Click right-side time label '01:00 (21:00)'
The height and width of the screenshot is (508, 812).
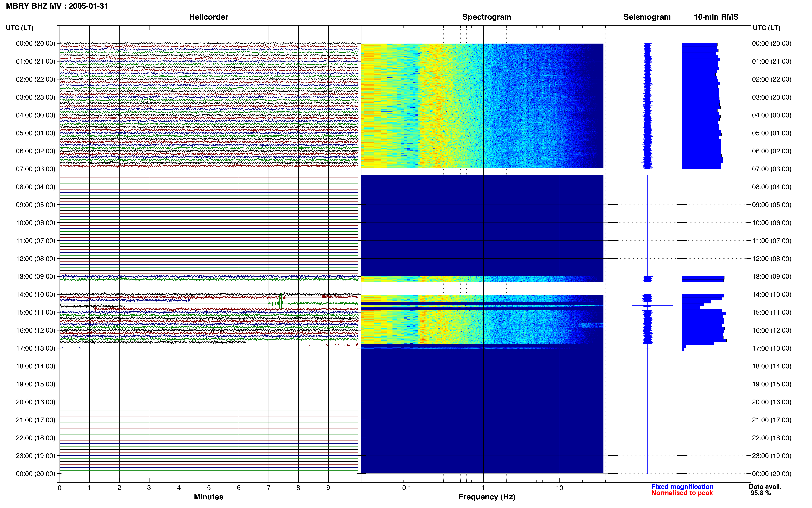(772, 61)
